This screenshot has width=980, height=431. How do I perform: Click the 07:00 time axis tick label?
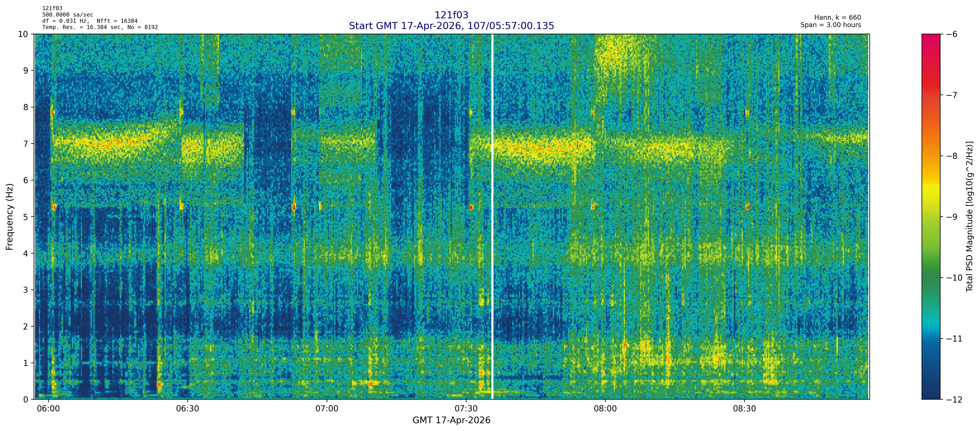[327, 409]
